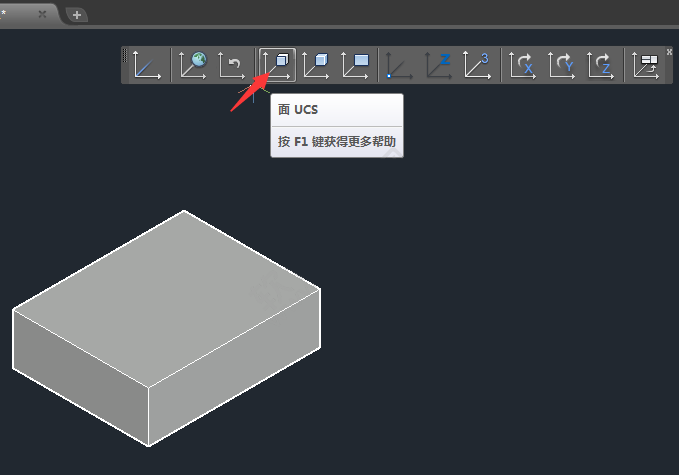Select the left side face of the box
The width and height of the screenshot is (679, 475).
click(81, 378)
